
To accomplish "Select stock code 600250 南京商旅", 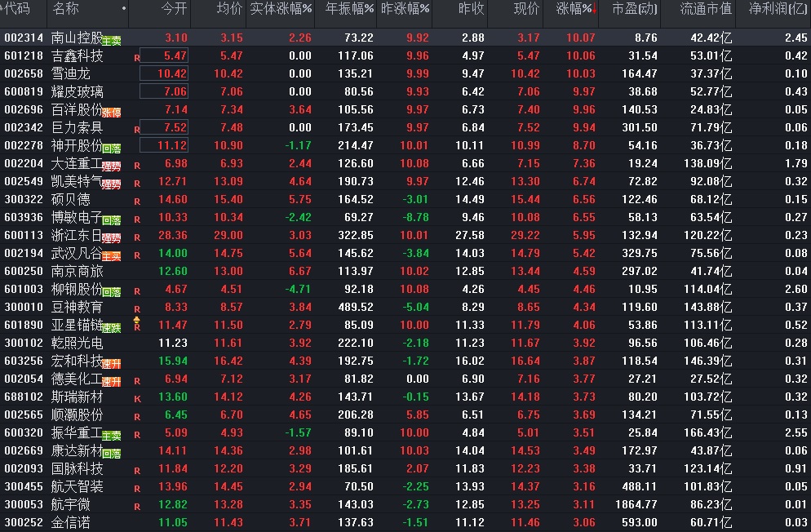I will [x=24, y=272].
